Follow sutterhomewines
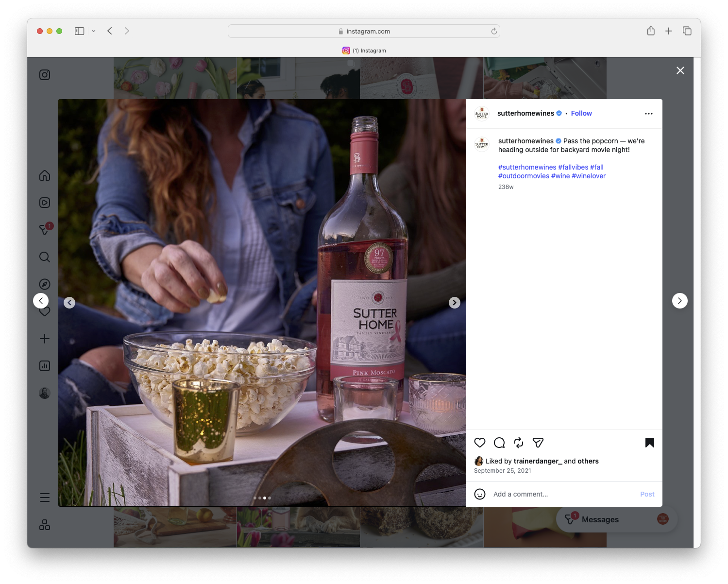 pyautogui.click(x=581, y=113)
